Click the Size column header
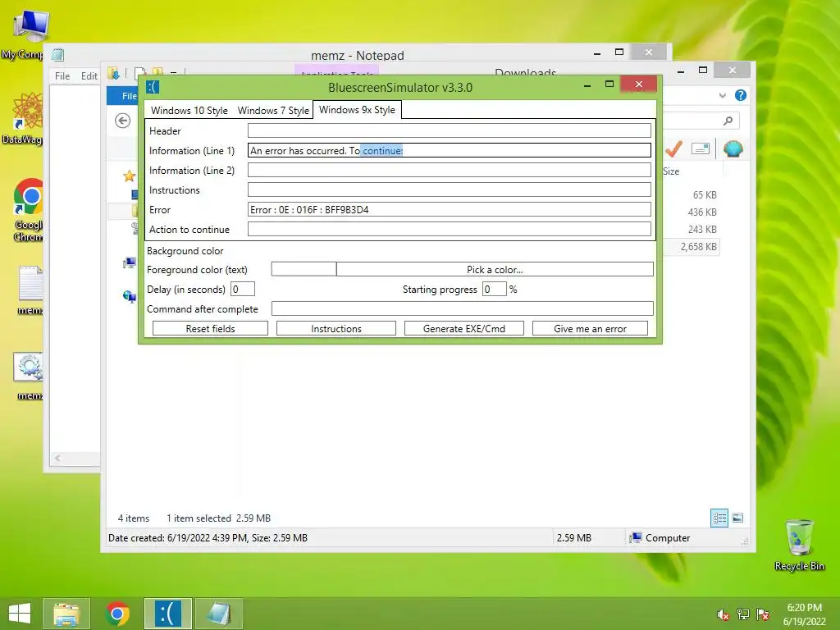 (x=671, y=171)
